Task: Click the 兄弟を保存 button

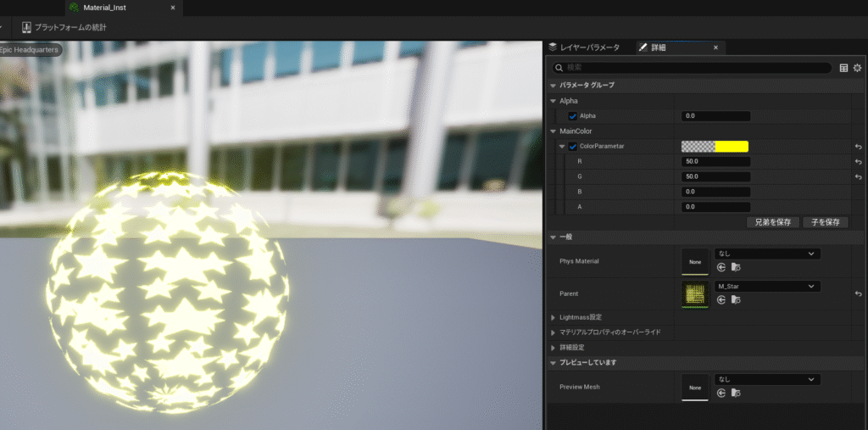Action: click(x=773, y=222)
